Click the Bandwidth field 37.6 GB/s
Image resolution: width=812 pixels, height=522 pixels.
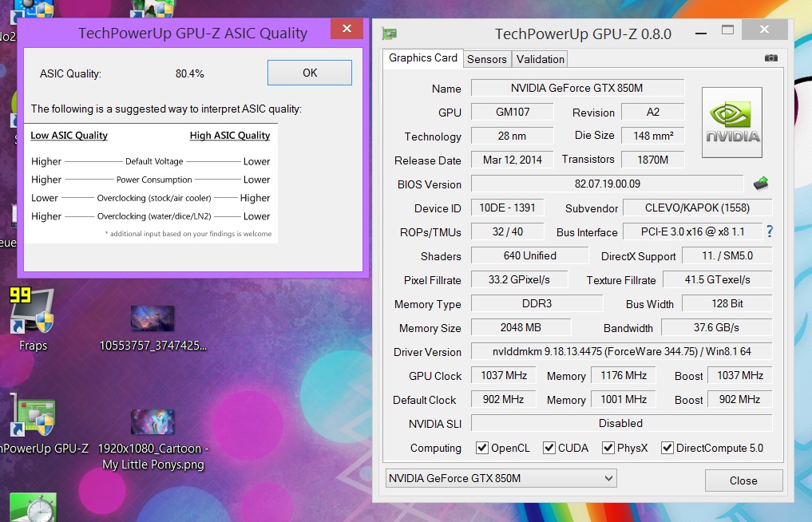[x=716, y=327]
